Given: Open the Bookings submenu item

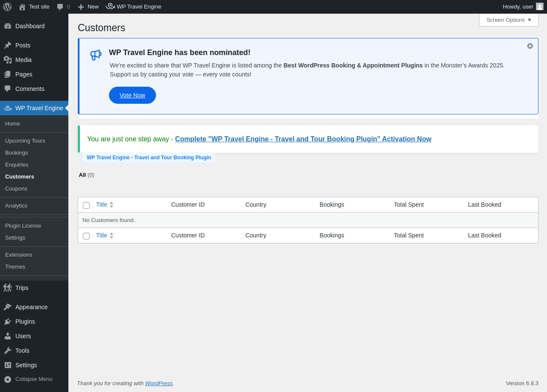Looking at the screenshot, I should pos(17,153).
